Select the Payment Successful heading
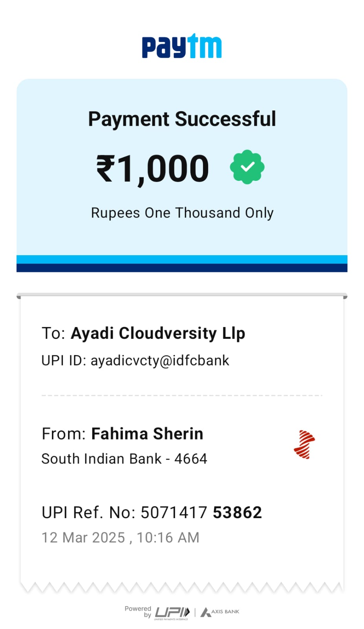The width and height of the screenshot is (364, 629). click(182, 119)
